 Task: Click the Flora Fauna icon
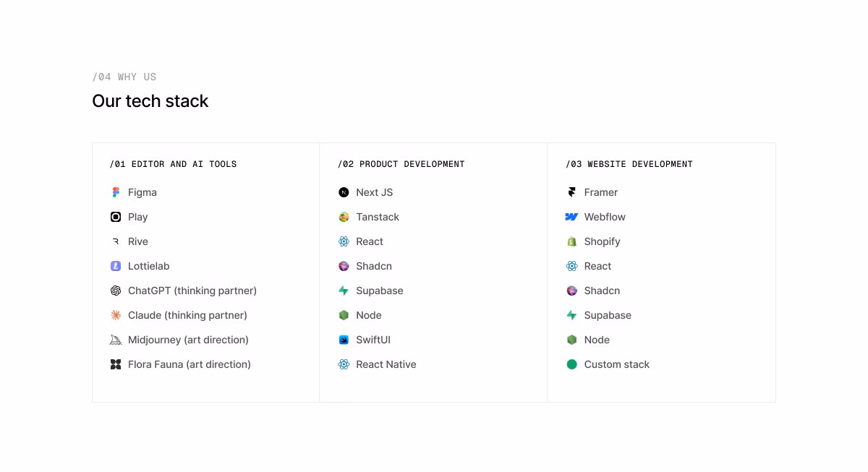tap(116, 364)
